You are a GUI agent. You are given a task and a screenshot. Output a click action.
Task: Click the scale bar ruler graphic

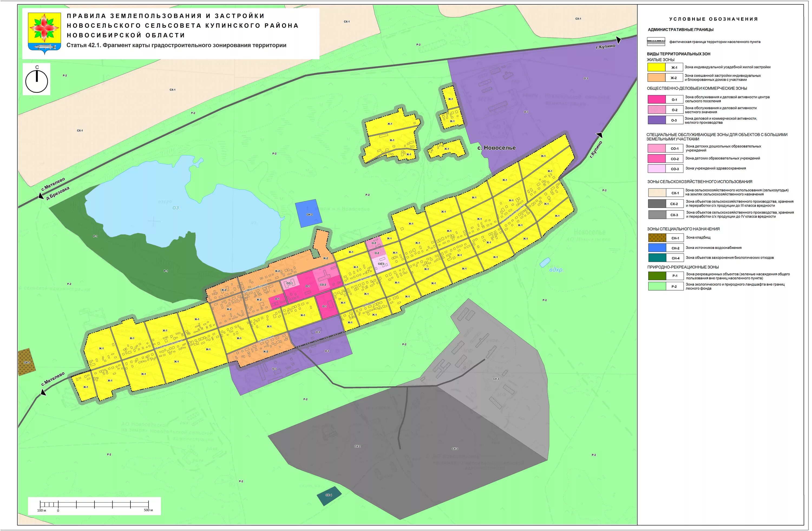click(94, 504)
